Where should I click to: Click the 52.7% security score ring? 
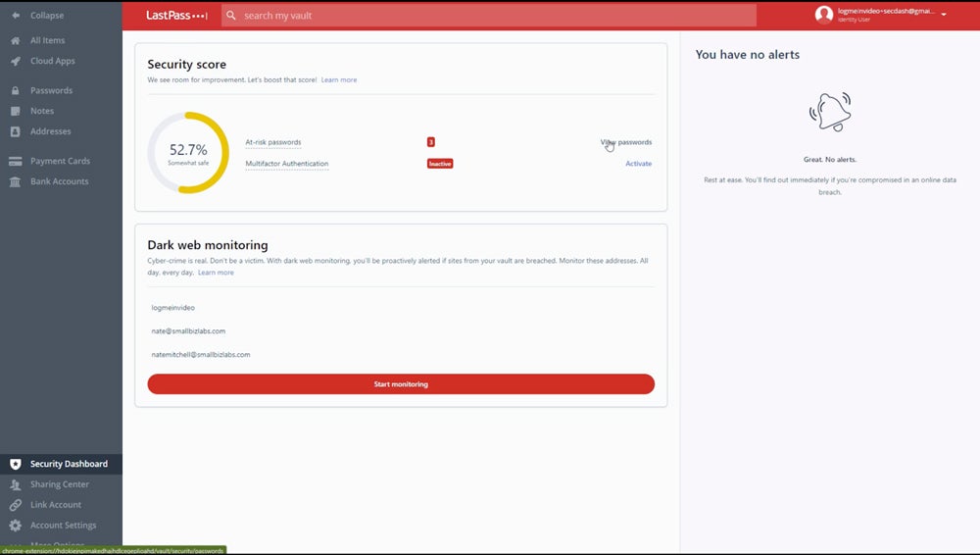click(x=188, y=153)
